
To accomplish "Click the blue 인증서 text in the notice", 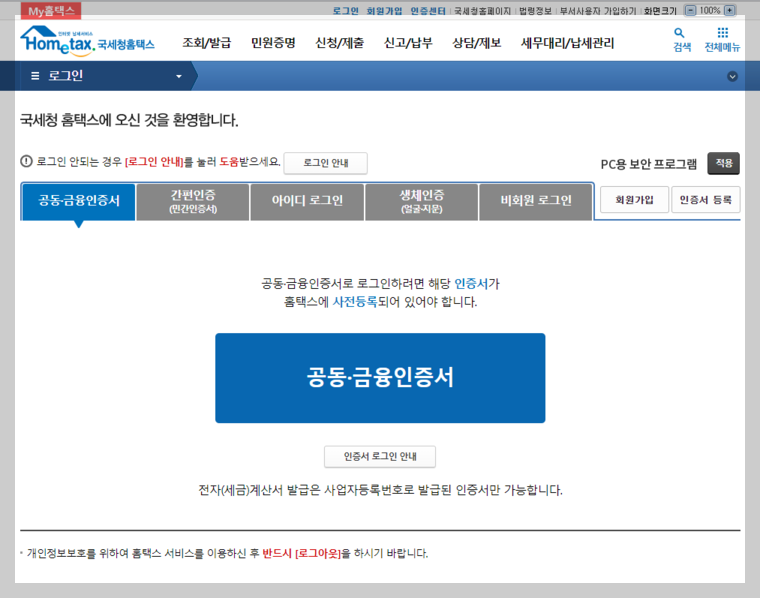I will (471, 283).
